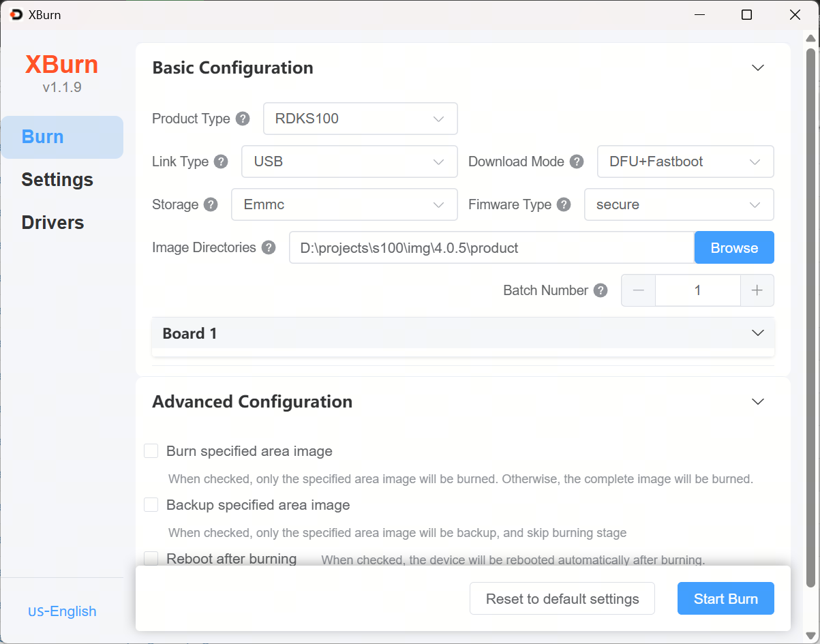Click the Fimware Type help icon
Image resolution: width=820 pixels, height=644 pixels.
[x=564, y=204]
